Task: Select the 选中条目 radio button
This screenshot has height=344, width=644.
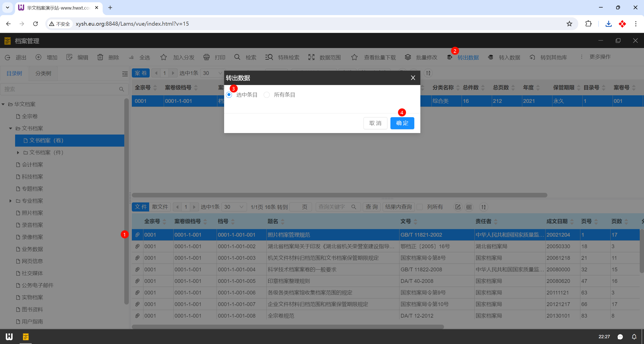Action: click(x=229, y=95)
